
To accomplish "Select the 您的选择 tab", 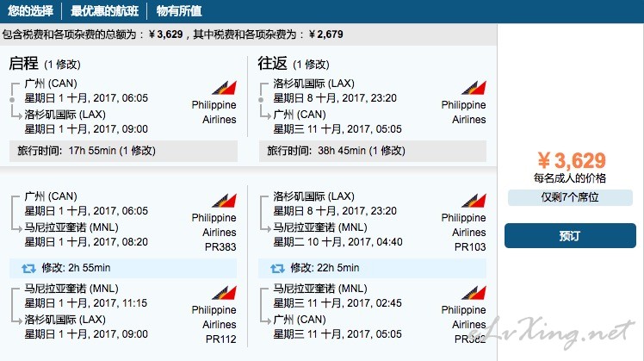I will (30, 11).
